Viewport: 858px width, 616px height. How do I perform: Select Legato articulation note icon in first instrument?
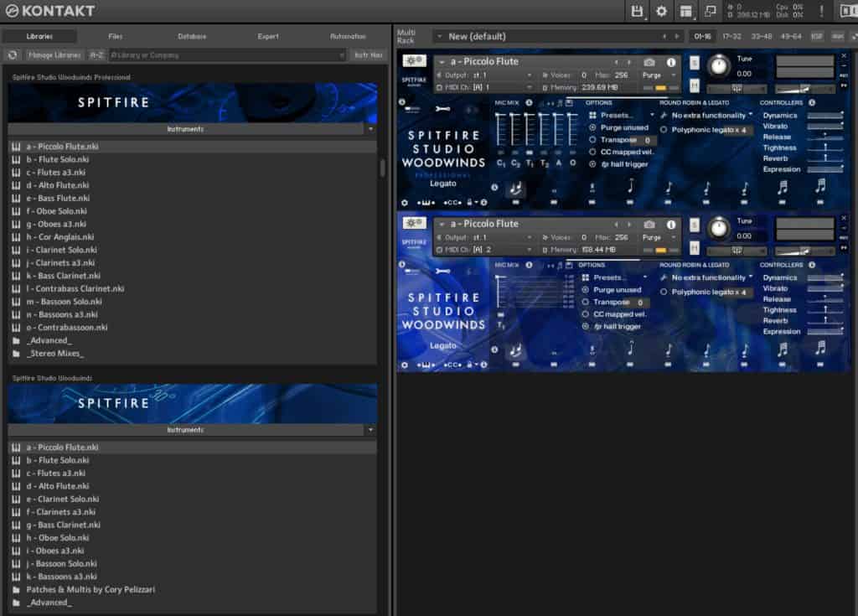tap(515, 189)
